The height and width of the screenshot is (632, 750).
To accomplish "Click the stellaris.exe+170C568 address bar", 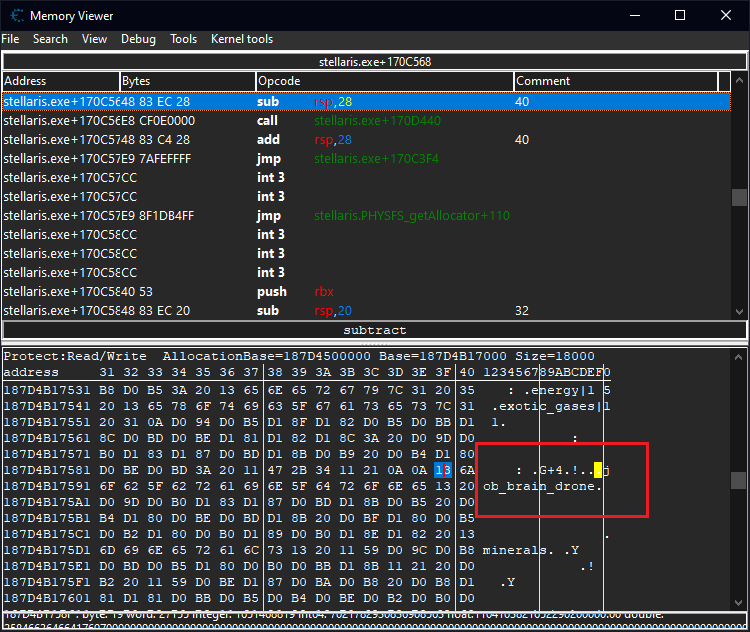I will click(x=375, y=62).
